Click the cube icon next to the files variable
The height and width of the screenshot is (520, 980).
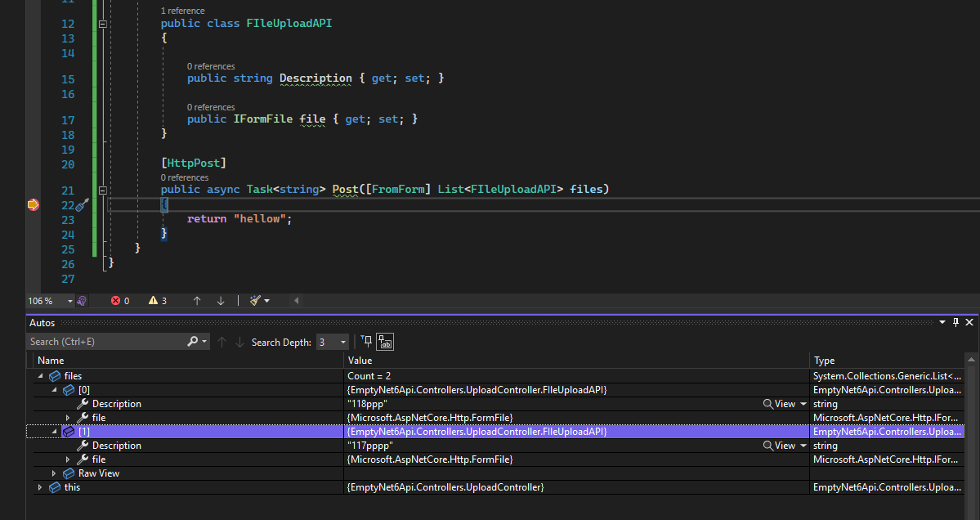point(55,375)
